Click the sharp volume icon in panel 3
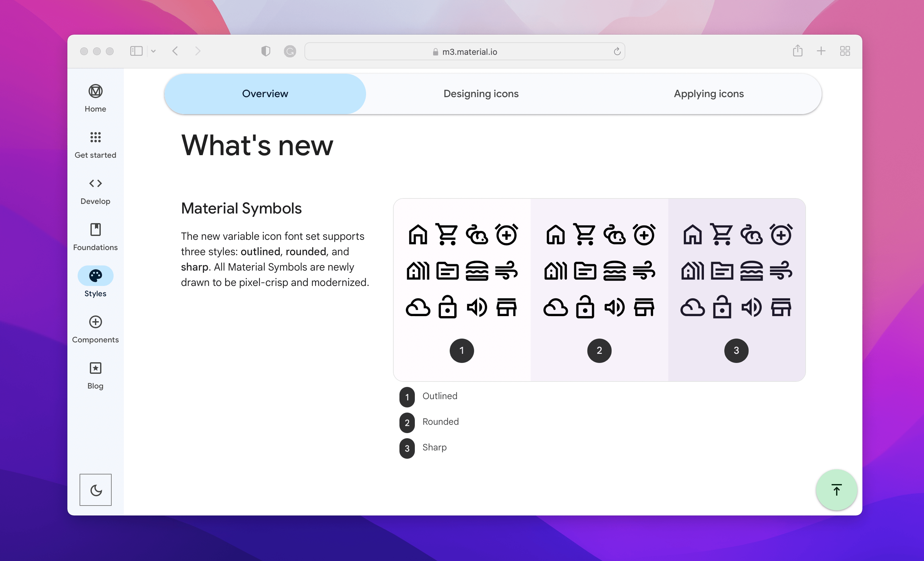 click(751, 307)
